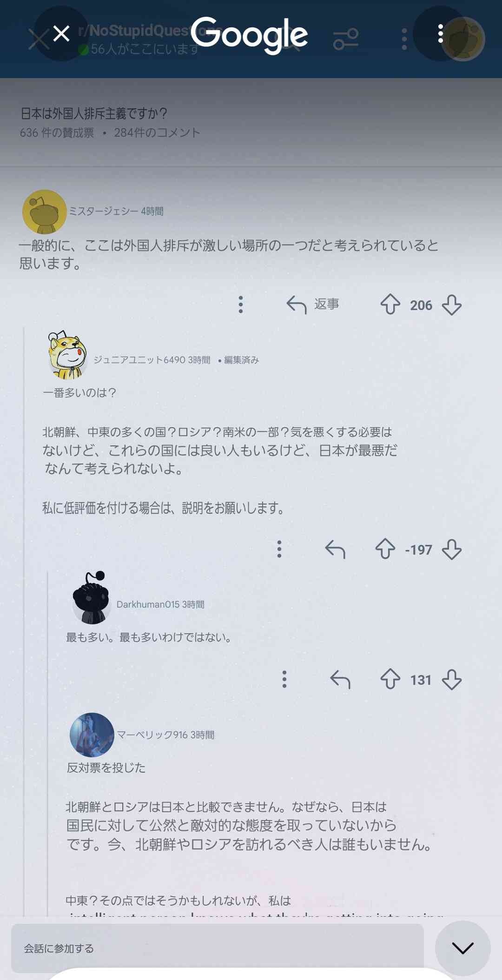Upvote Darkhuman015's comment with 131 points
This screenshot has height=980, width=502.
coord(390,679)
